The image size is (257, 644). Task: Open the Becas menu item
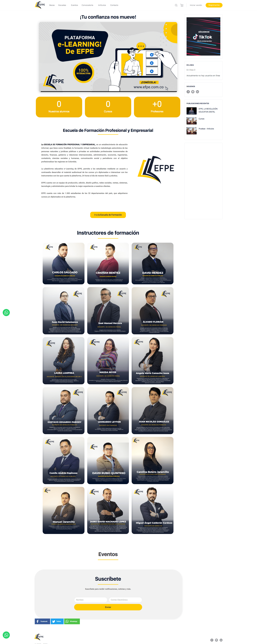pos(52,5)
